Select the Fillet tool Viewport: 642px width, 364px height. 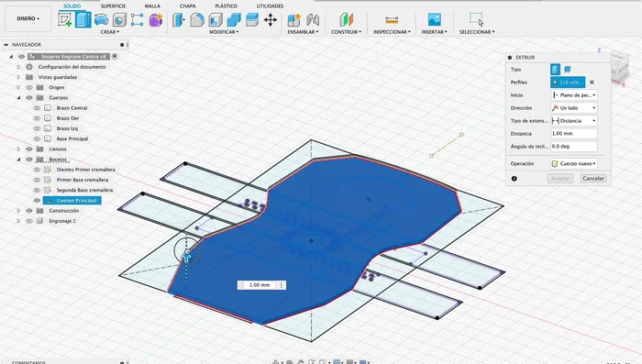197,19
